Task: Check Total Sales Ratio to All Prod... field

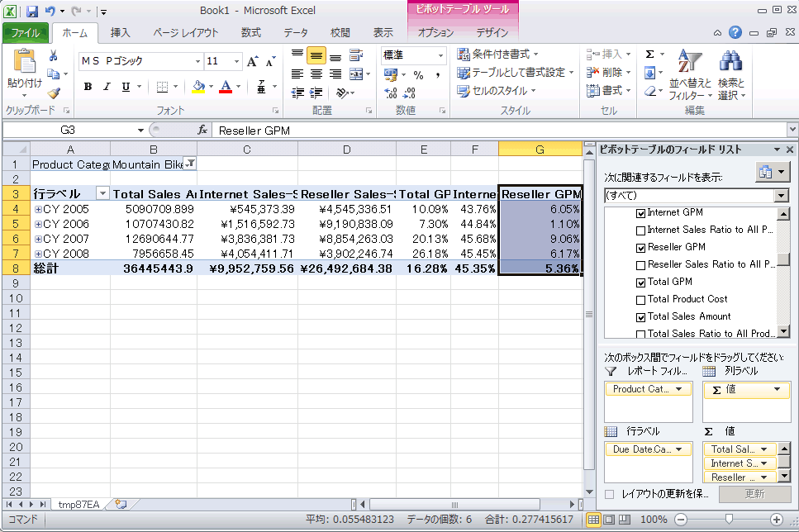Action: click(641, 335)
